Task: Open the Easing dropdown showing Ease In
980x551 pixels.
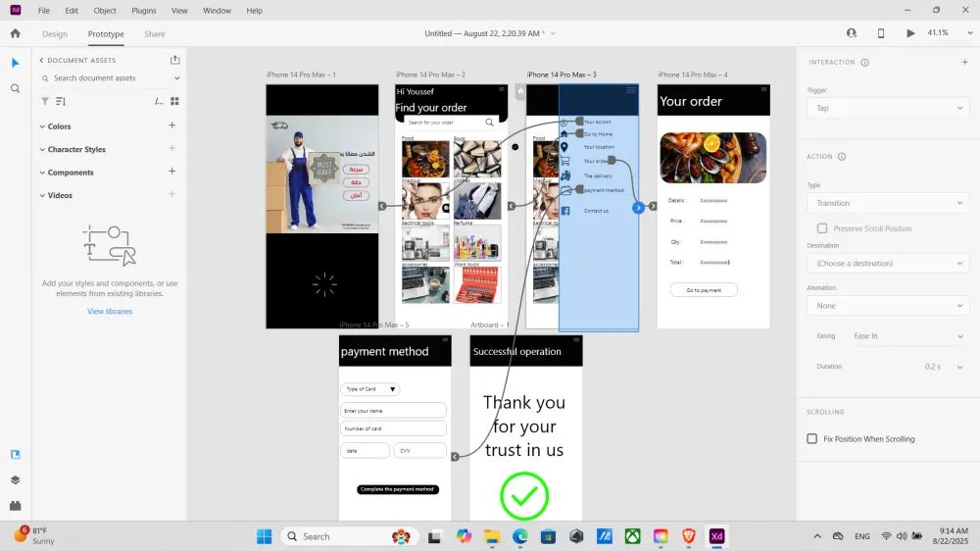Action: [908, 336]
